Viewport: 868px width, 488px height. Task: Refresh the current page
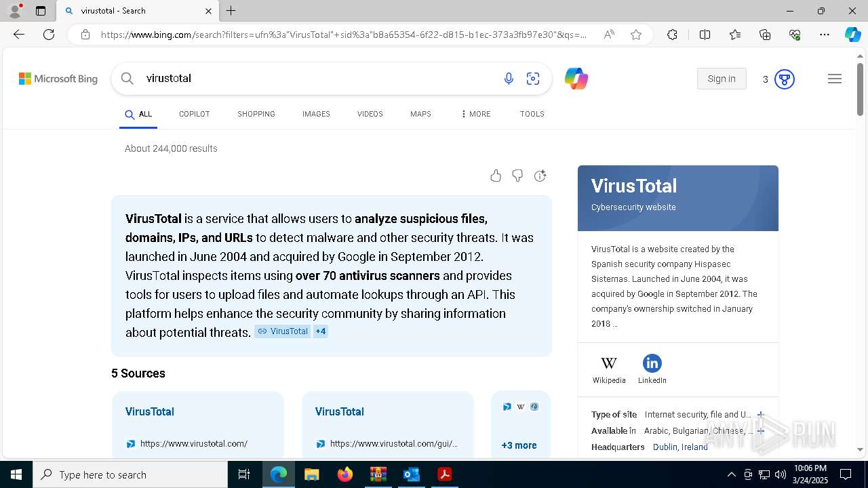click(49, 35)
